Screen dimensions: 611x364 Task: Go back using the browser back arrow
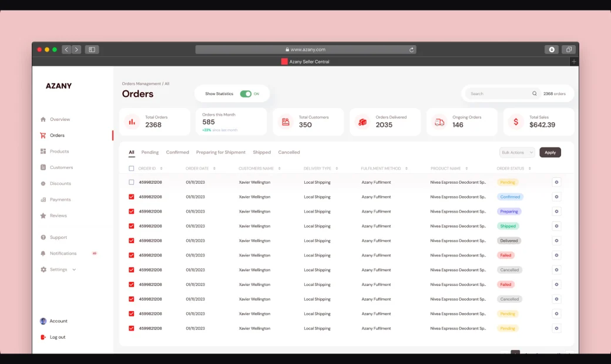point(66,49)
